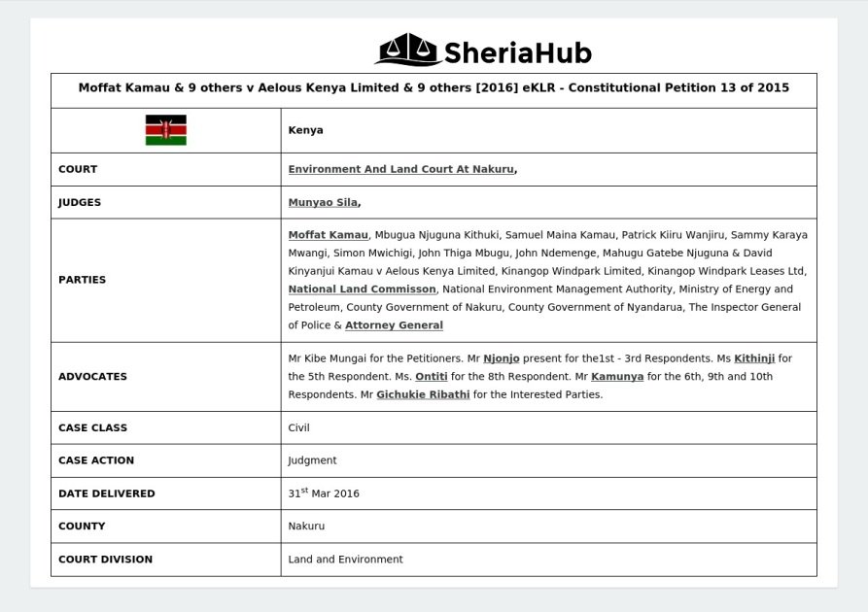Image resolution: width=868 pixels, height=612 pixels.
Task: Follow the Moffat Kamau party link
Action: tap(328, 235)
